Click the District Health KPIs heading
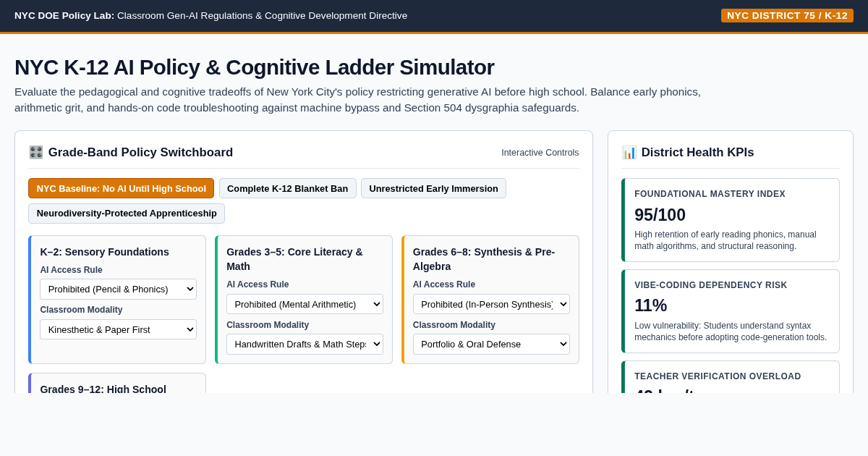The image size is (868, 456). click(x=697, y=153)
